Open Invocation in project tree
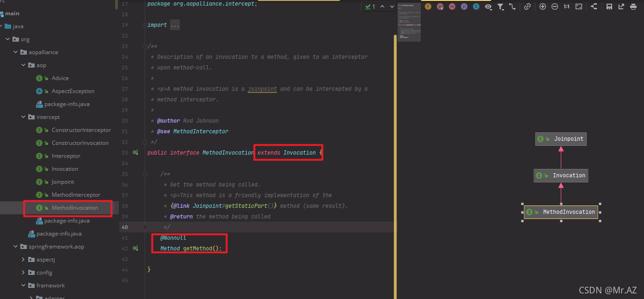The image size is (644, 299). coord(65,169)
